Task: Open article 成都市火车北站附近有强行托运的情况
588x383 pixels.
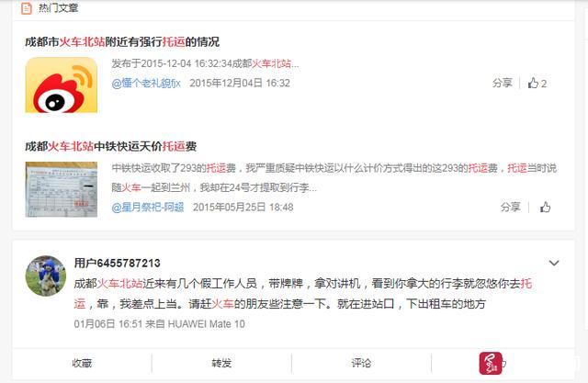Action: (x=122, y=41)
